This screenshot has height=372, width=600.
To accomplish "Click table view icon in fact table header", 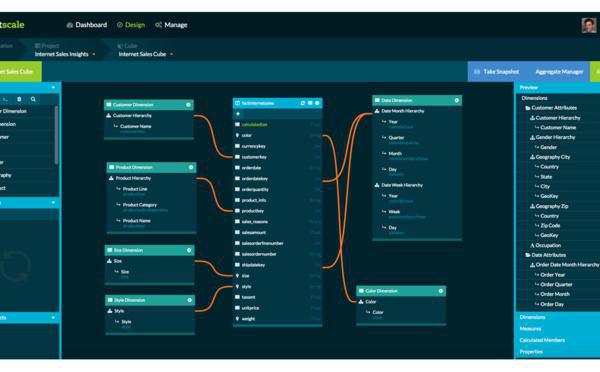I will tap(310, 103).
